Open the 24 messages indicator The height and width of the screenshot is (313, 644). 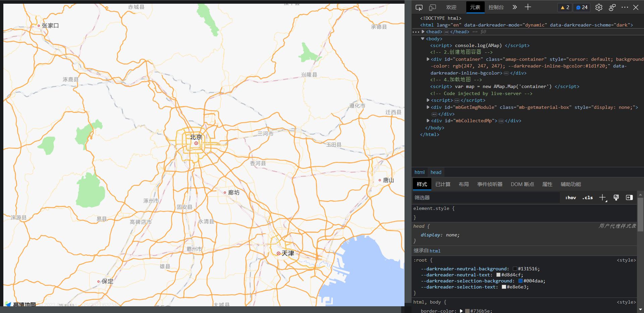click(x=582, y=7)
